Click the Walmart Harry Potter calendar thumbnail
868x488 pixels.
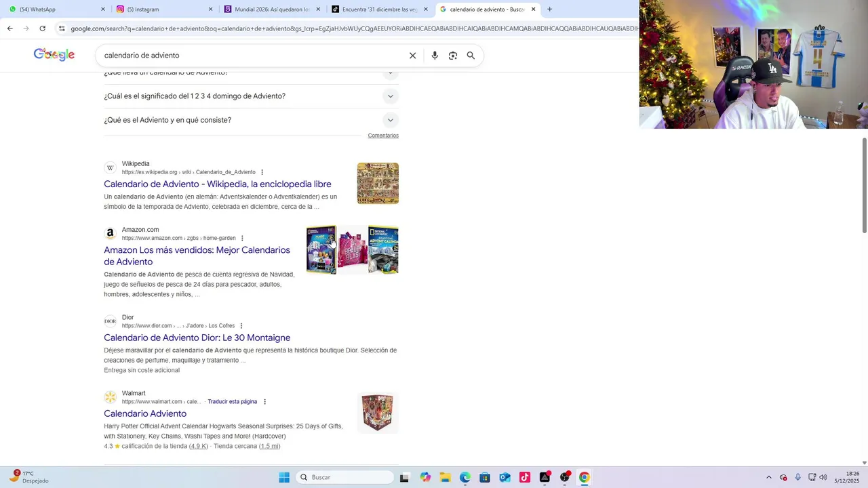pyautogui.click(x=378, y=413)
